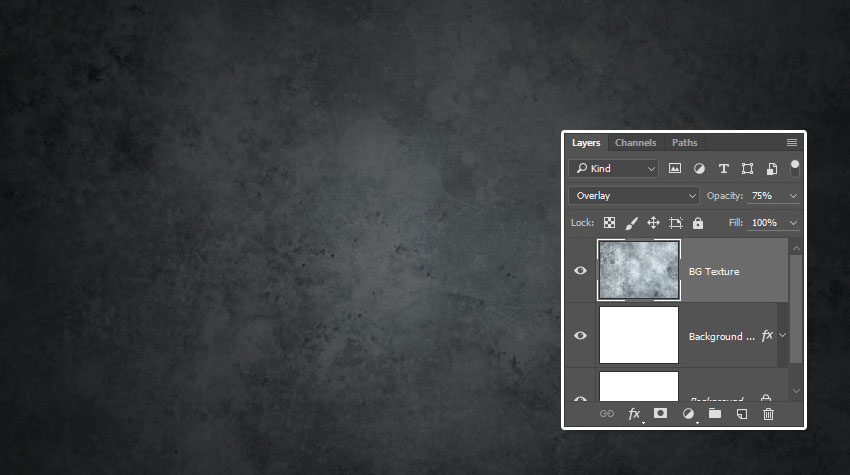Image resolution: width=850 pixels, height=475 pixels.
Task: Add a layer mask
Action: (660, 414)
